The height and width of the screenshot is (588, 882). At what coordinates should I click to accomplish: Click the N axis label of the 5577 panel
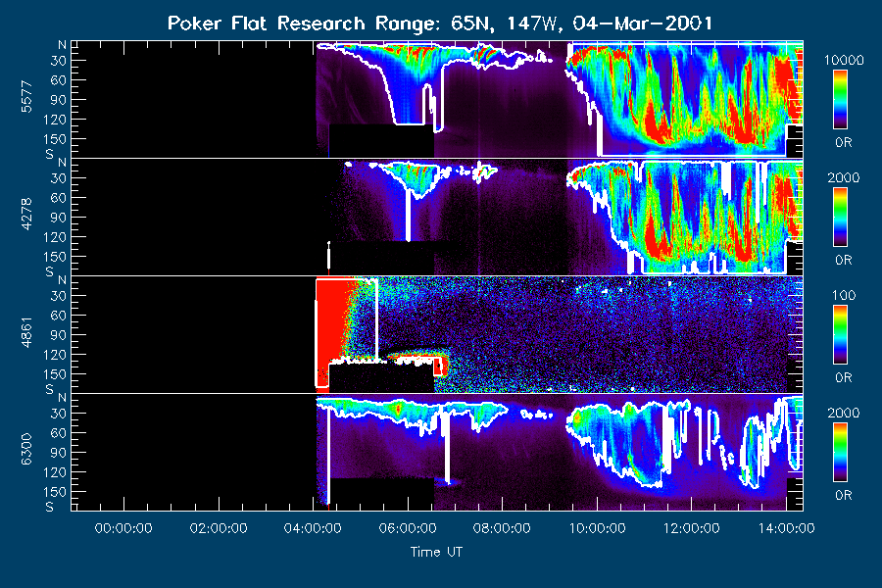62,45
